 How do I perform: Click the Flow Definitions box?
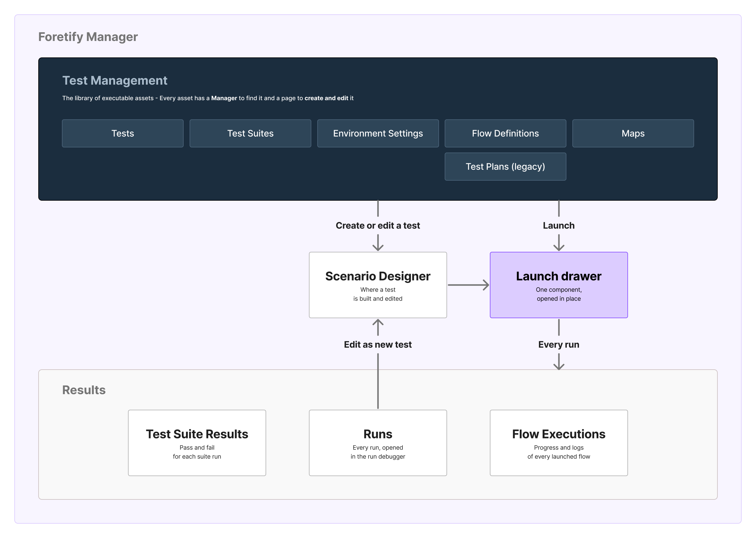(x=505, y=133)
